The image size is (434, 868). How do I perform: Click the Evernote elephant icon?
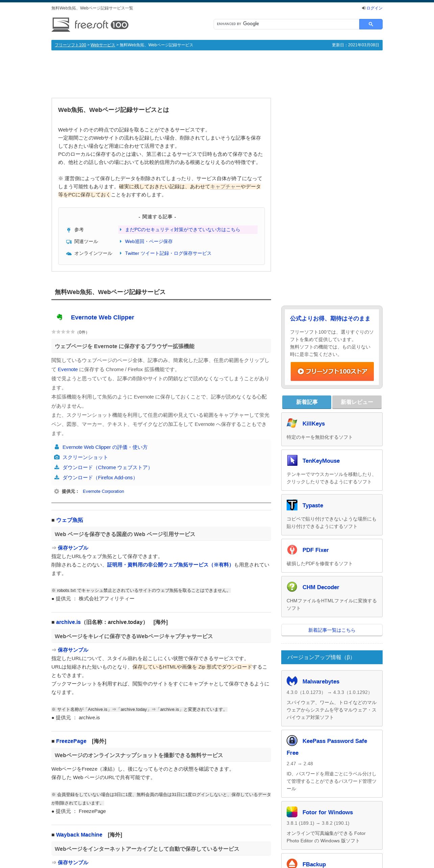coord(59,317)
